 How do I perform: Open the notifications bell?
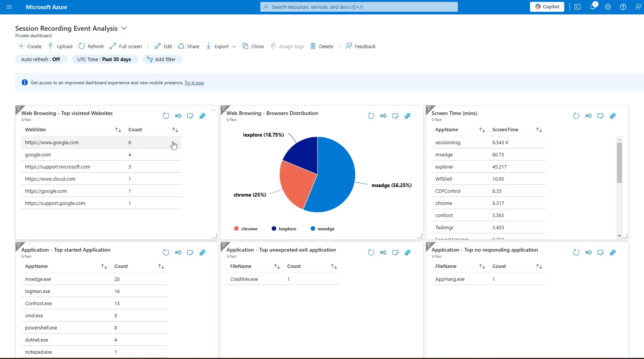593,7
